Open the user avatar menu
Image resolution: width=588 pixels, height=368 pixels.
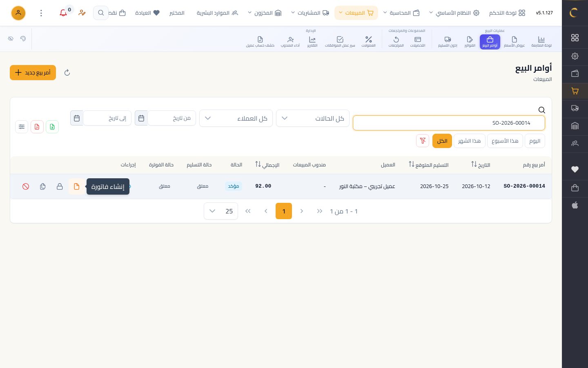18,13
